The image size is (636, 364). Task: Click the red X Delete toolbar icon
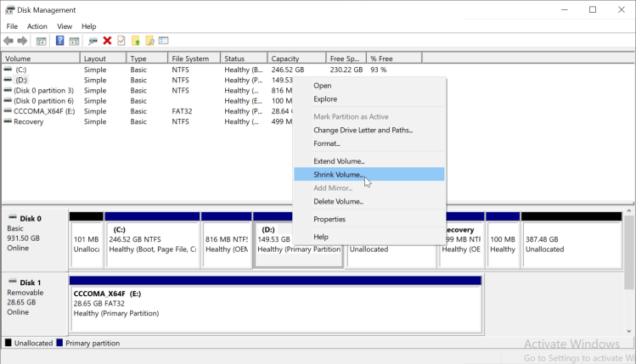tap(107, 41)
